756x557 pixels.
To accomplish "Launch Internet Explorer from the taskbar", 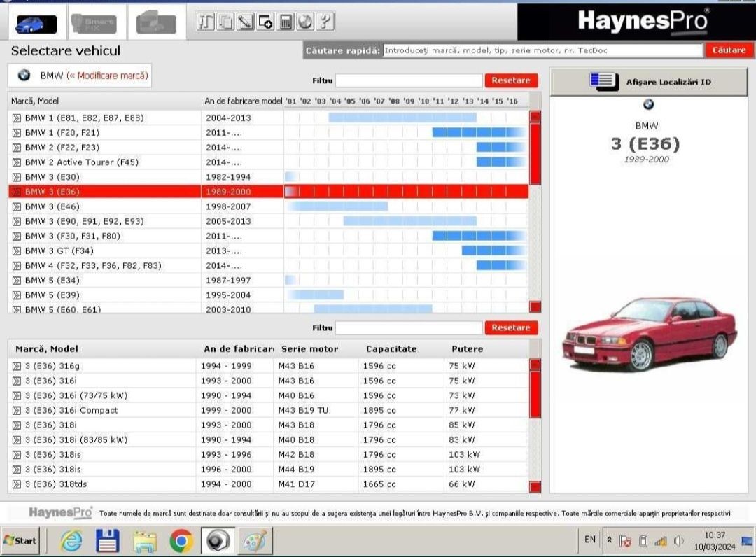I will click(71, 541).
